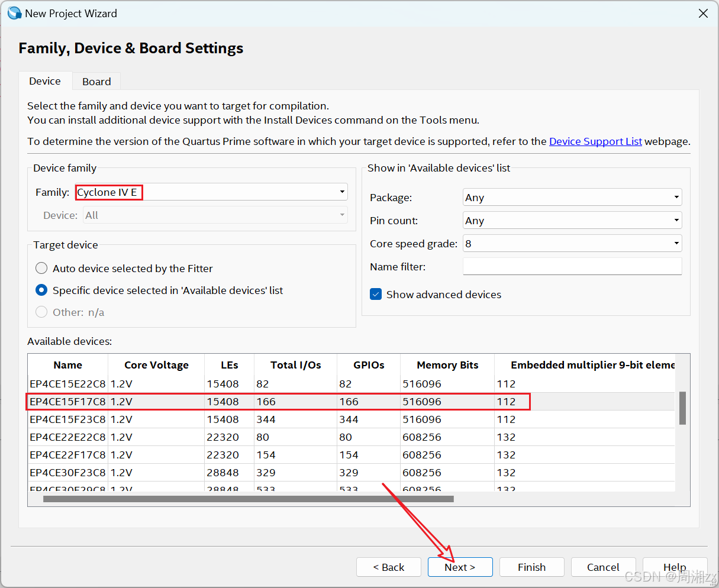Sort by the GPIOs column header
The height and width of the screenshot is (588, 719).
(x=369, y=365)
